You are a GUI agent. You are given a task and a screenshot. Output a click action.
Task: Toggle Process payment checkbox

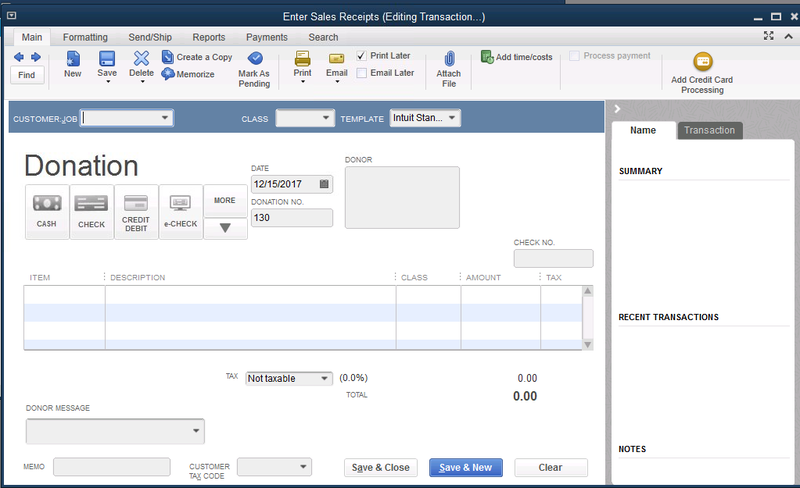click(x=574, y=56)
